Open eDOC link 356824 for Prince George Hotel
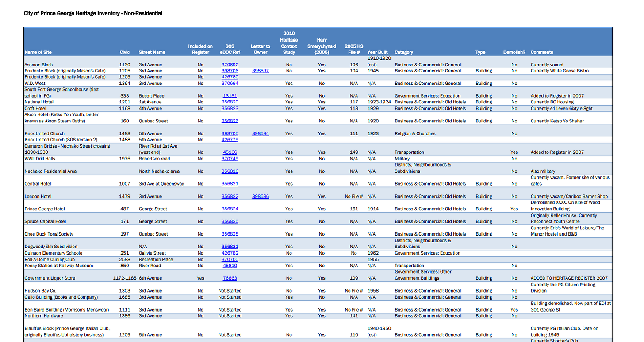This screenshot has width=644, height=342. 230,209
